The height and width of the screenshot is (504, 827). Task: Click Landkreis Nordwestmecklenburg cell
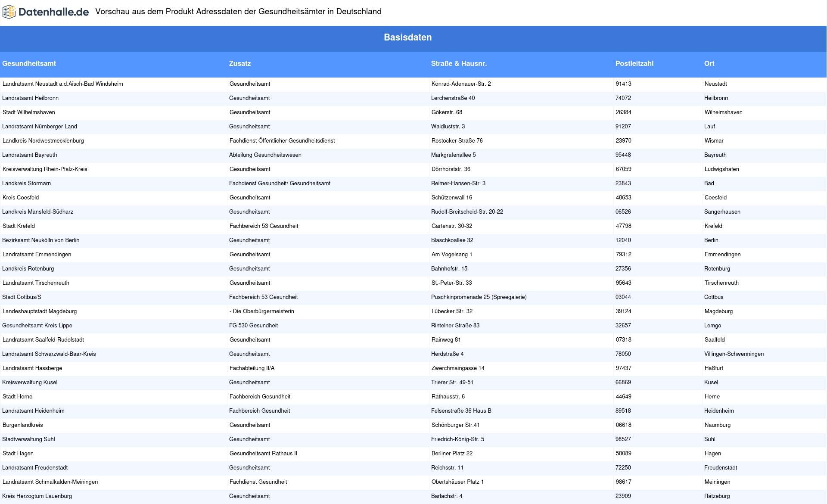(x=43, y=141)
